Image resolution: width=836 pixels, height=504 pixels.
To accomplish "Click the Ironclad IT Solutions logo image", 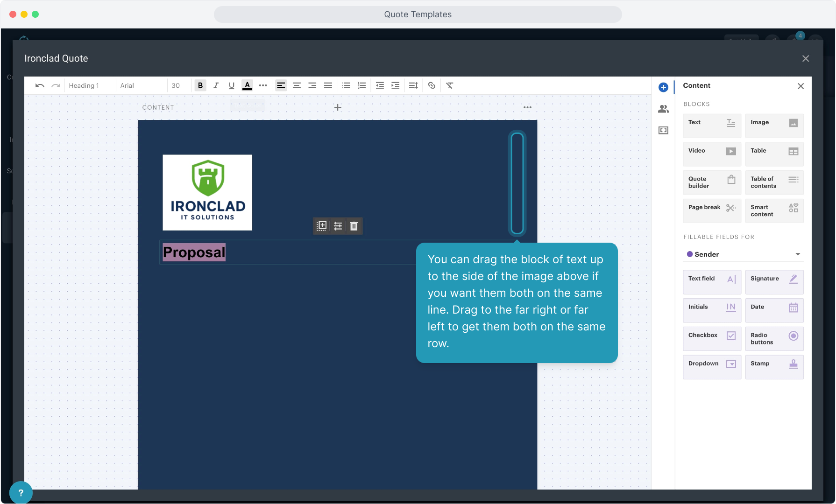I will pos(207,192).
